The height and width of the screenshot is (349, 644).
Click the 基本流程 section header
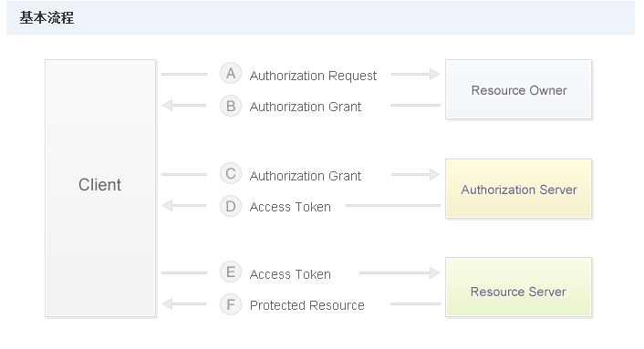[47, 17]
